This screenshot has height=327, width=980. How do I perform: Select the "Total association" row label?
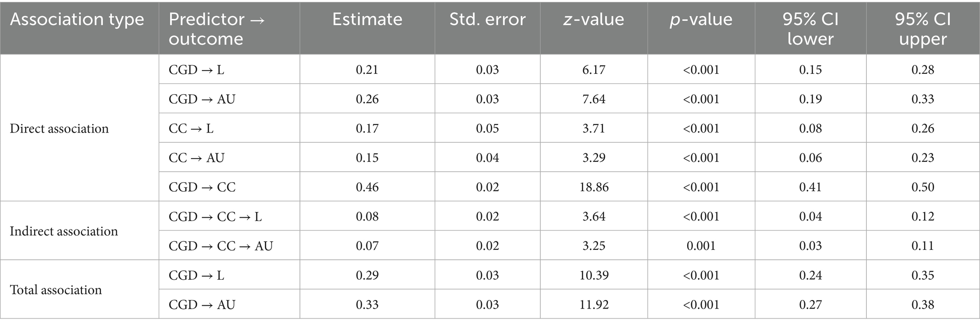coord(56,290)
